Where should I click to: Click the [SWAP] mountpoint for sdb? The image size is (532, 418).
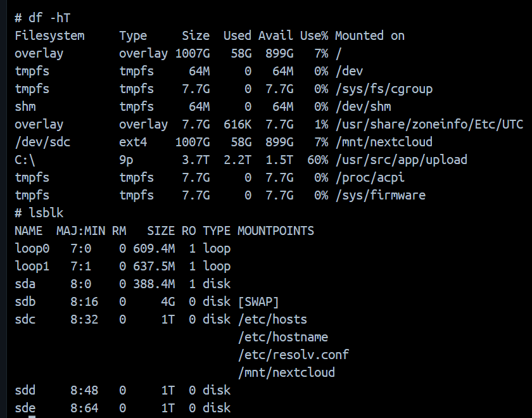258,301
